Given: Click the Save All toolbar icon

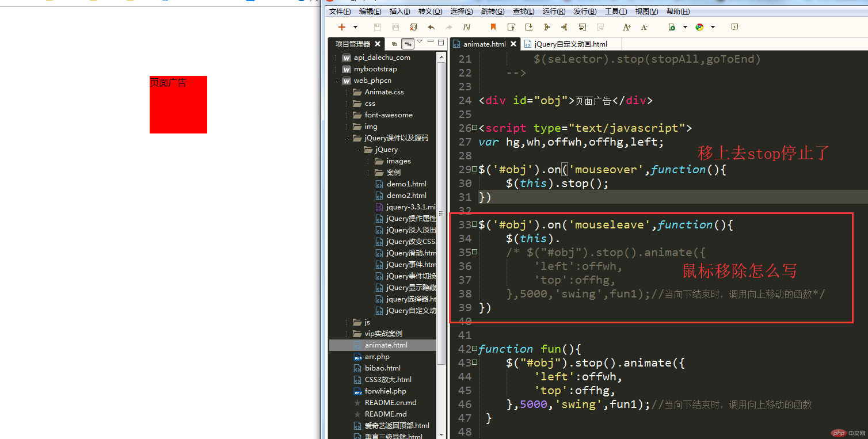Looking at the screenshot, I should coord(395,27).
